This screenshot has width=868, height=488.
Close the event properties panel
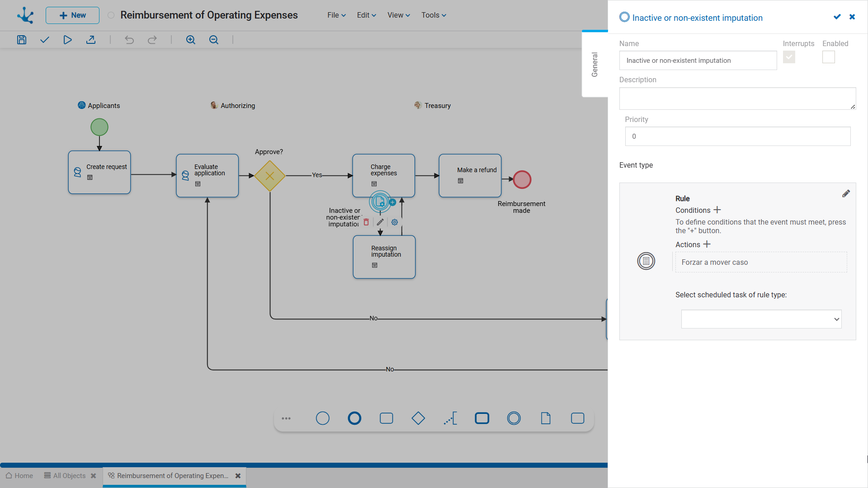tap(852, 17)
